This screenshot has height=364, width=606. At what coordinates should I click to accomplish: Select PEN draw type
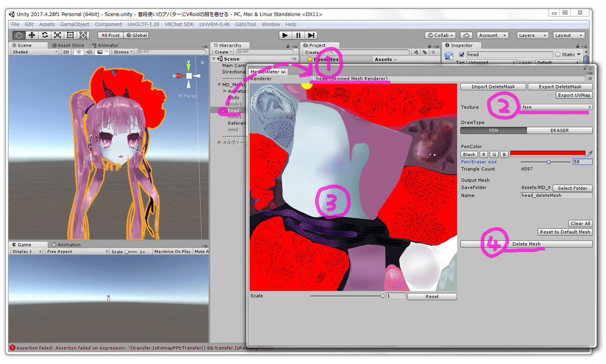493,130
